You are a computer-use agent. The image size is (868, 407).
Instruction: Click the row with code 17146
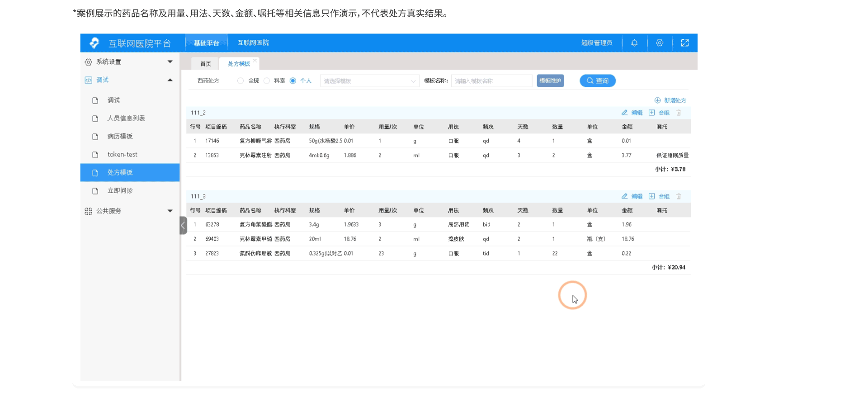click(x=439, y=141)
